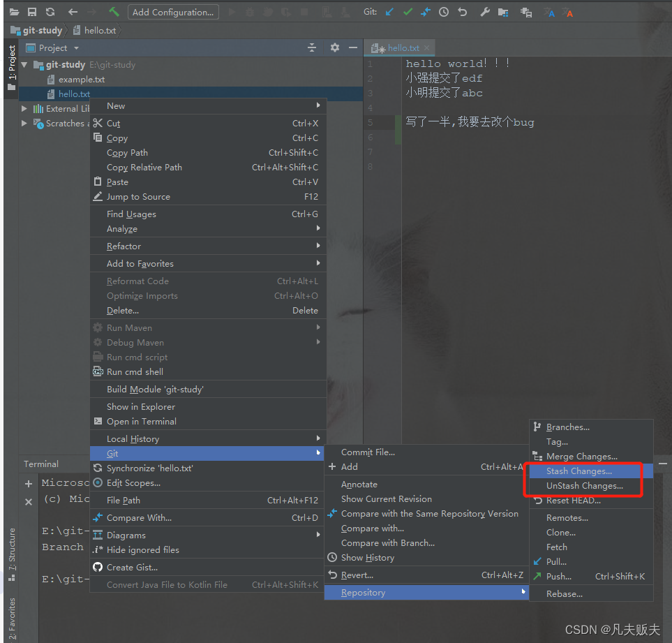Open the Structure side tool window tab
Screen dimensions: 672x643
tap(12, 555)
